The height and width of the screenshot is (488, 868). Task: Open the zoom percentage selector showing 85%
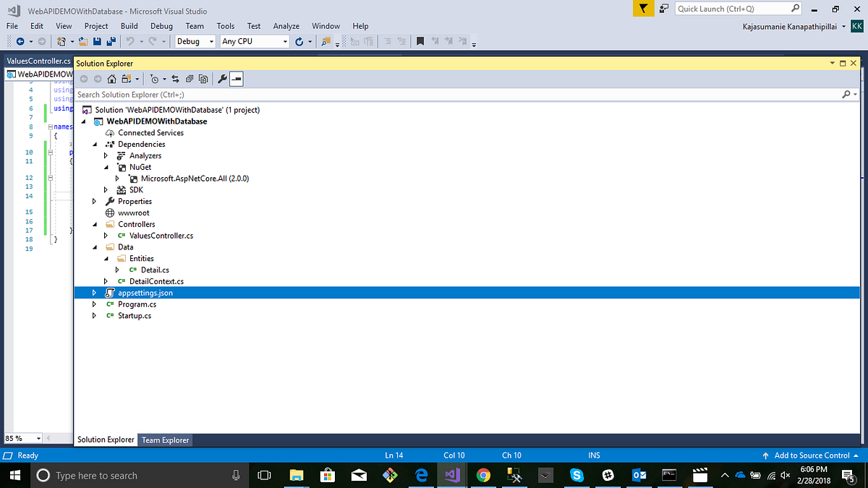[x=22, y=438]
